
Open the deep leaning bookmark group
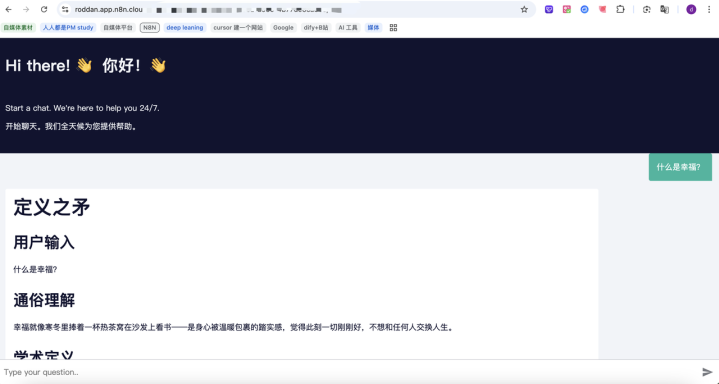pos(185,28)
